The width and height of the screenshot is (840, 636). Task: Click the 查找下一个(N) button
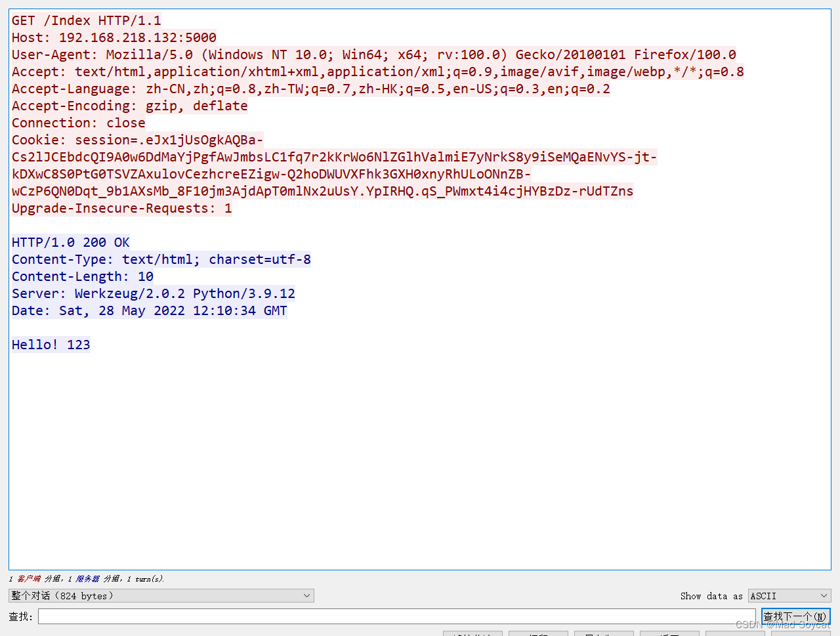795,616
